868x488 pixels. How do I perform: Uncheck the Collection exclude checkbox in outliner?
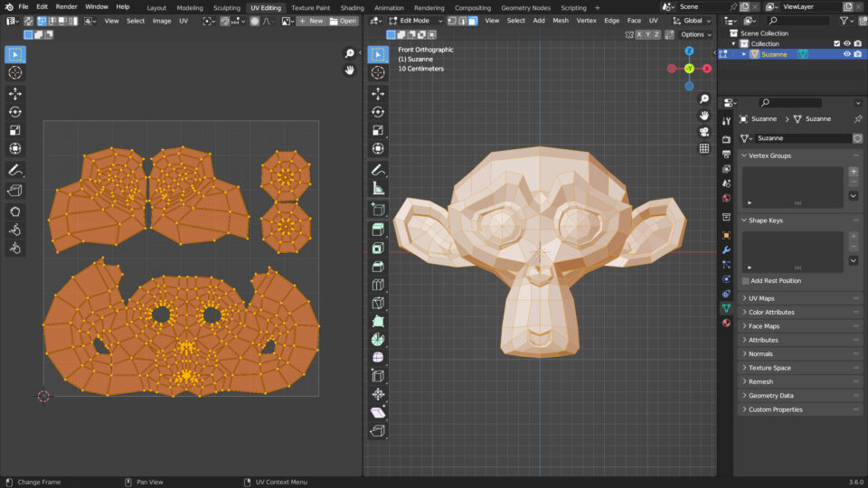(x=836, y=43)
